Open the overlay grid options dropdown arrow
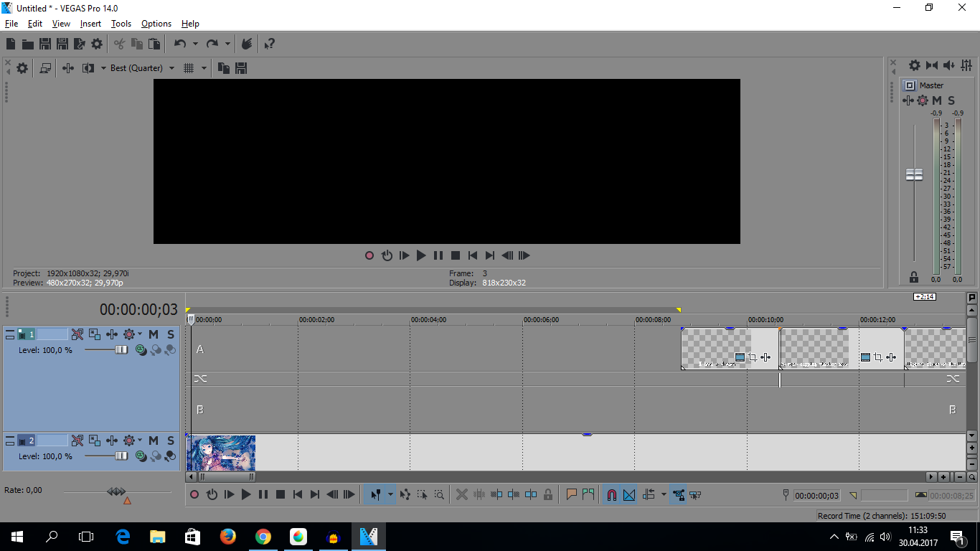The width and height of the screenshot is (980, 551). tap(204, 68)
